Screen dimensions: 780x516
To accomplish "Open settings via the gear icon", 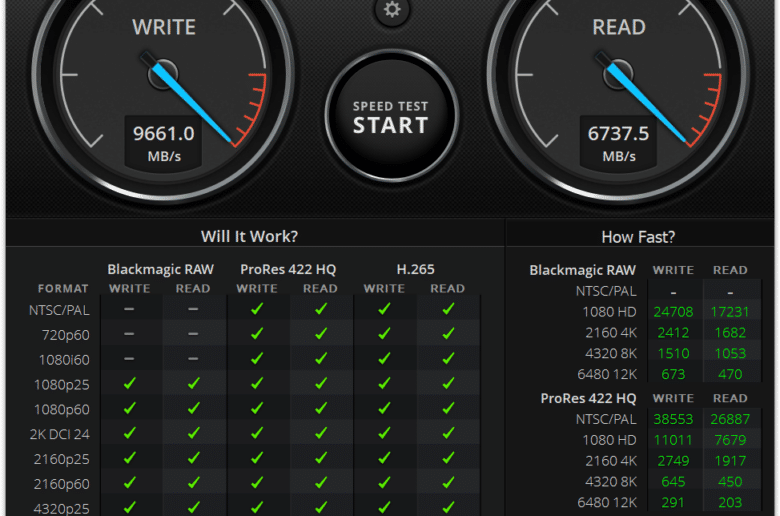I will (x=392, y=9).
